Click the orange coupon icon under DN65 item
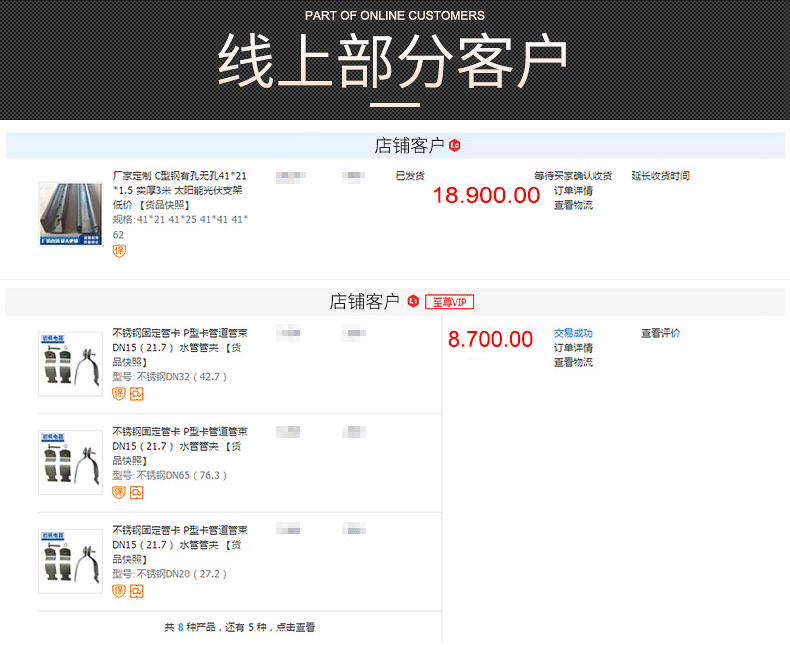The height and width of the screenshot is (647, 790). click(x=137, y=492)
